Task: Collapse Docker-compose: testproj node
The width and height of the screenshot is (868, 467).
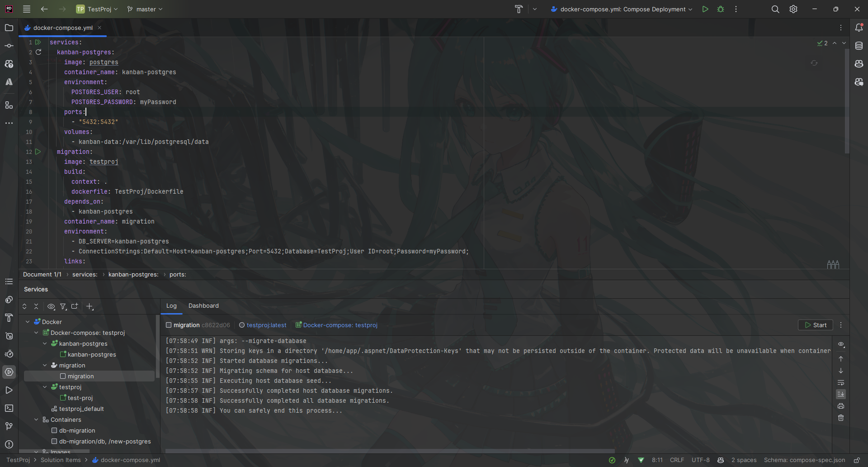Action: [x=36, y=333]
